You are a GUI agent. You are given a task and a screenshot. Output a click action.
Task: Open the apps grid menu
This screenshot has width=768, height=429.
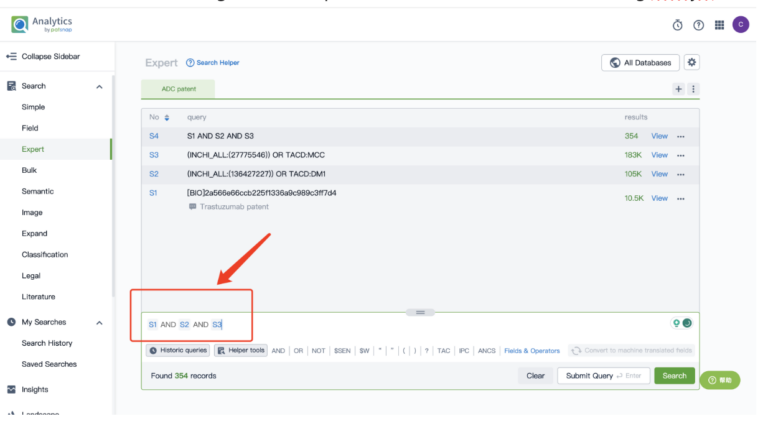point(719,25)
